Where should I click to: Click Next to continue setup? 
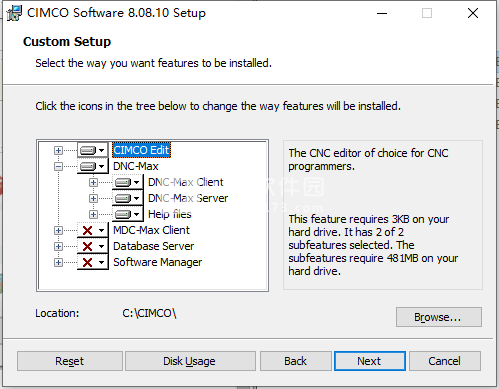pyautogui.click(x=370, y=361)
